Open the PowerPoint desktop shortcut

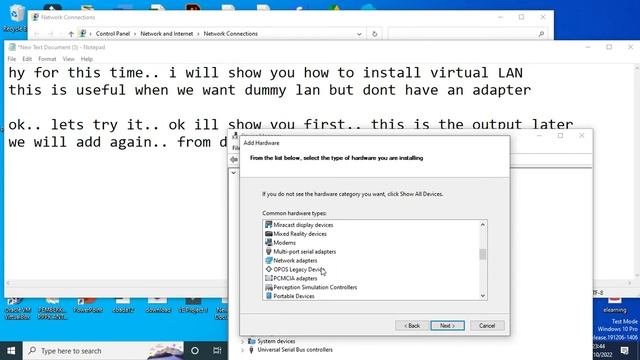tap(88, 306)
